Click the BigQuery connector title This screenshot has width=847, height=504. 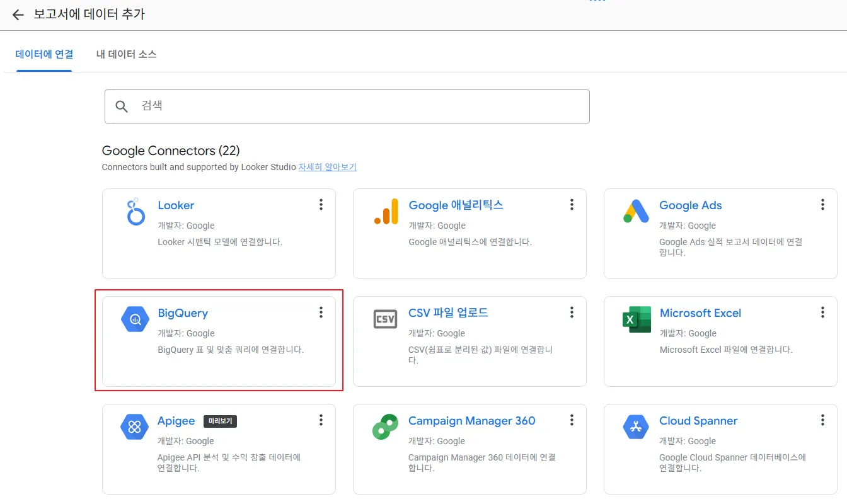click(183, 313)
